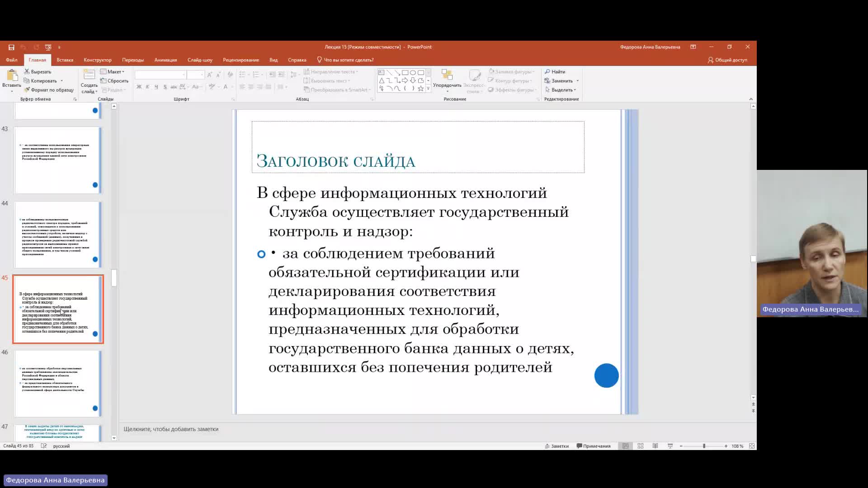Click Формат по образцу format painter
Image resolution: width=868 pixels, height=488 pixels.
tap(49, 90)
